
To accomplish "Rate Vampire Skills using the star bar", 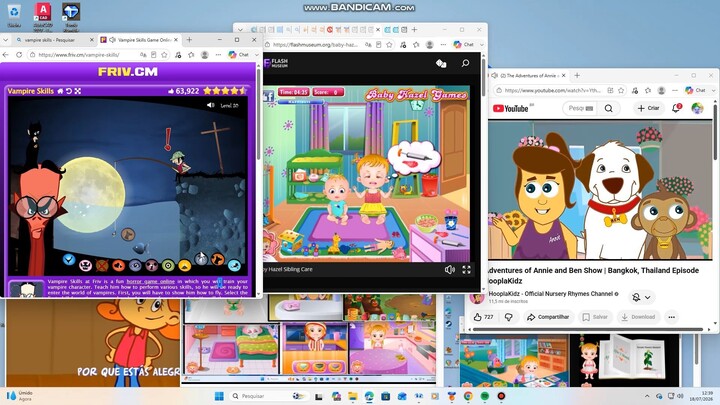I will [x=225, y=91].
